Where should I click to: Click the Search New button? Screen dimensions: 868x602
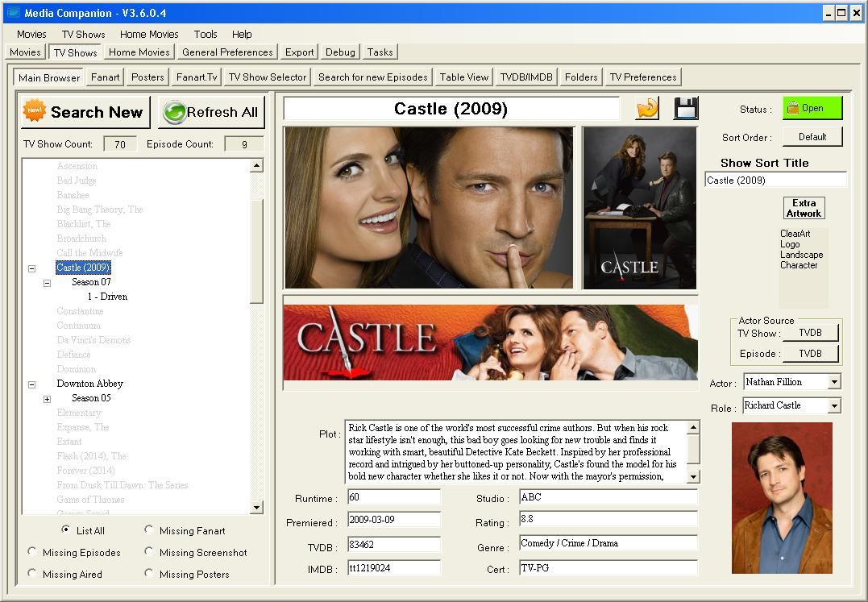(85, 112)
